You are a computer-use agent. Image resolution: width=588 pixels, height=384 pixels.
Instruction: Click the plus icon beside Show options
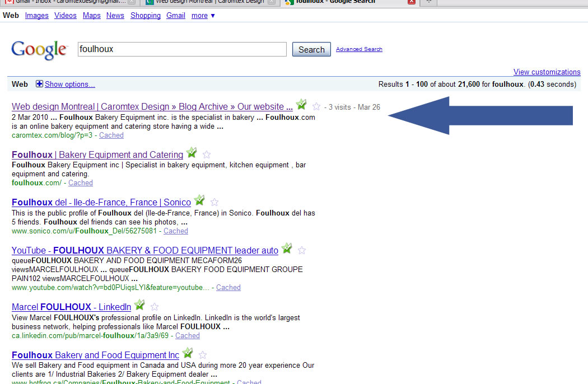coord(39,84)
